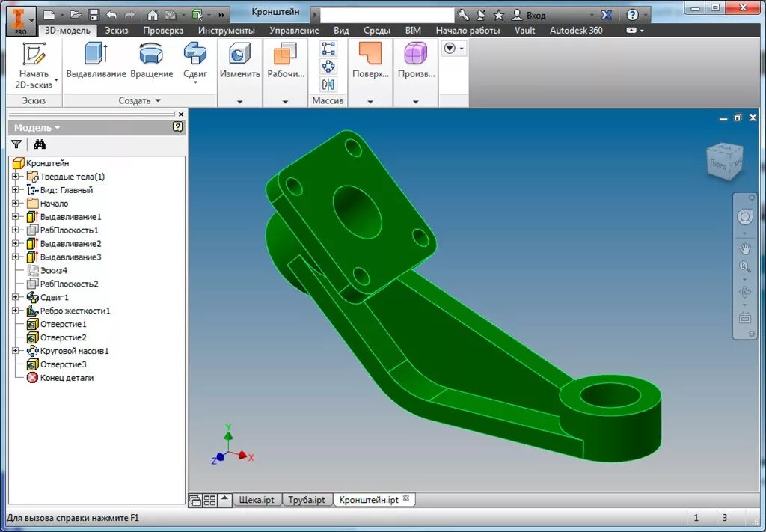Undo the last action
This screenshot has height=532, width=766.
(111, 15)
